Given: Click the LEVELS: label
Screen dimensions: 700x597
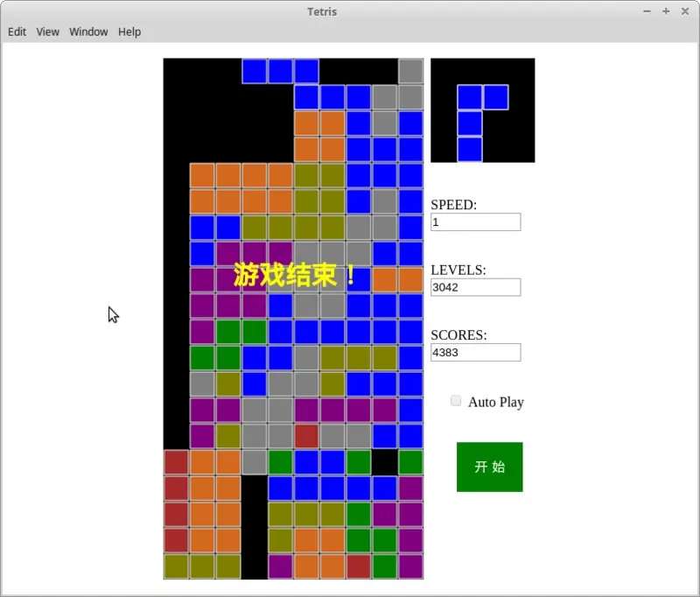Looking at the screenshot, I should click(x=458, y=270).
